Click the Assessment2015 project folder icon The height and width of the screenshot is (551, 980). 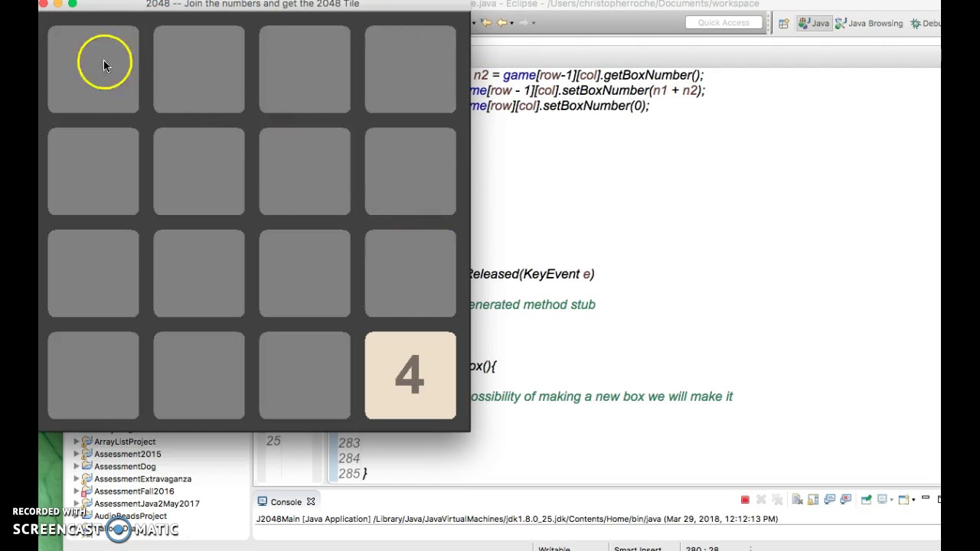click(87, 454)
